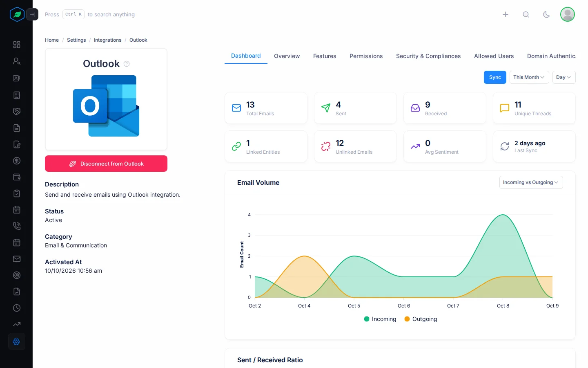Open the wallet icon in sidebar
The image size is (588, 368).
click(17, 177)
